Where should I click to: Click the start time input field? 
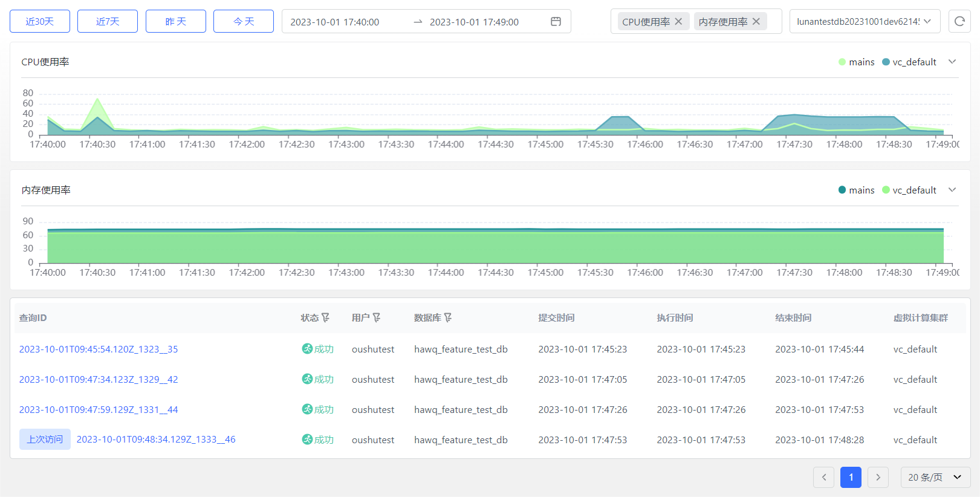point(335,22)
